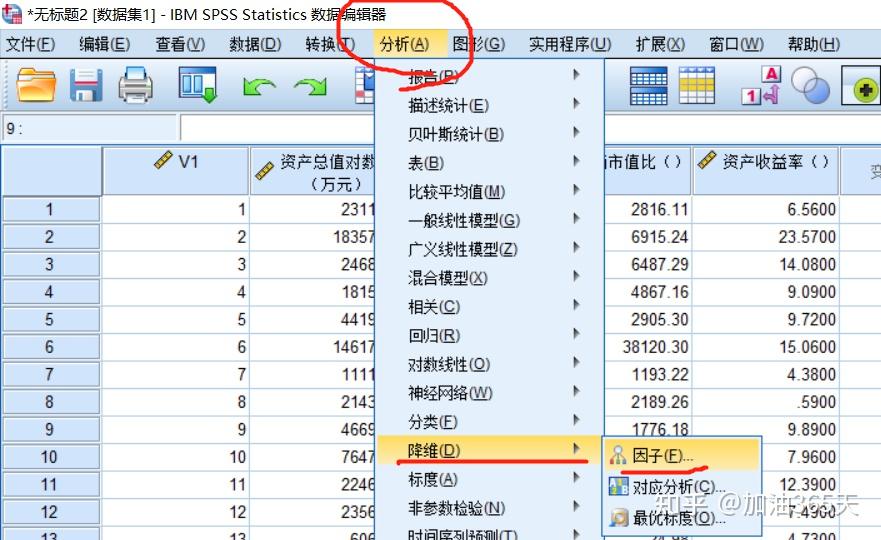Open value labels icon with A and 1
Screen dimensions: 881x540
click(762, 85)
